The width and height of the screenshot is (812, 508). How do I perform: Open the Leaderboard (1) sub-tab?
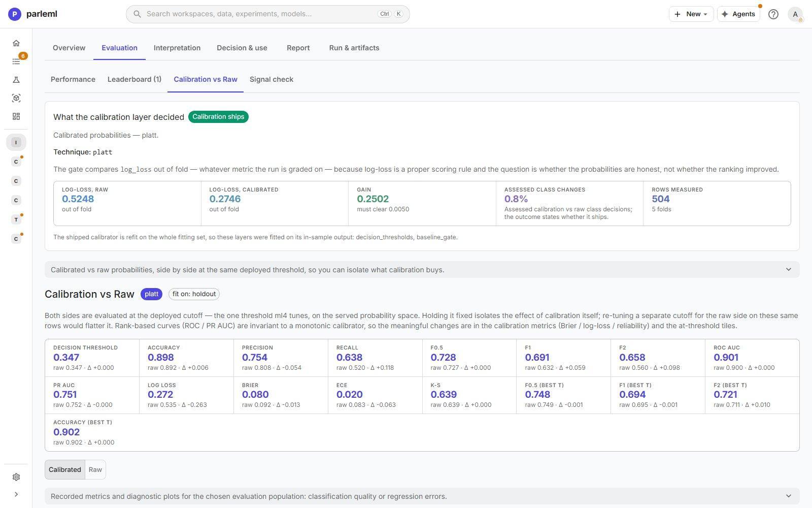coord(134,79)
